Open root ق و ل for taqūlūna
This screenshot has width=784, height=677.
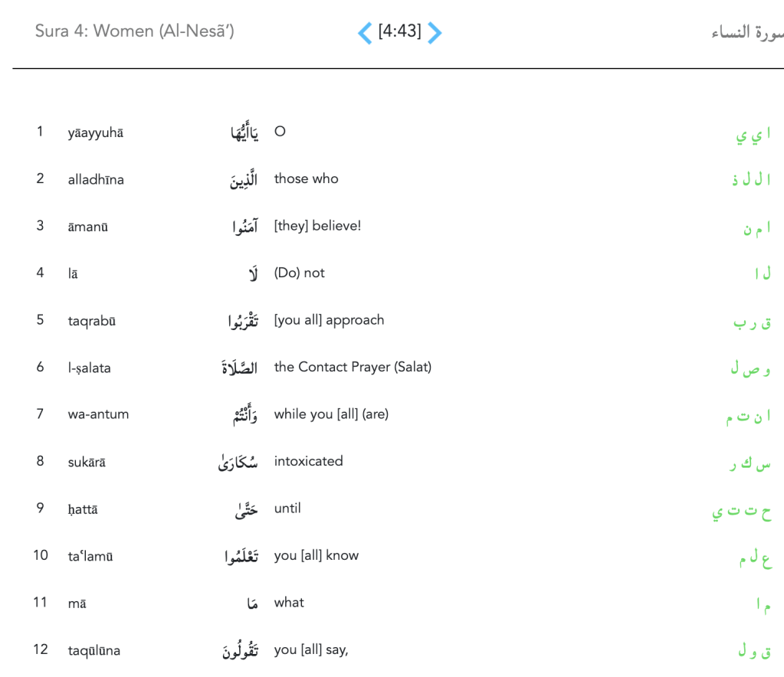(x=754, y=652)
